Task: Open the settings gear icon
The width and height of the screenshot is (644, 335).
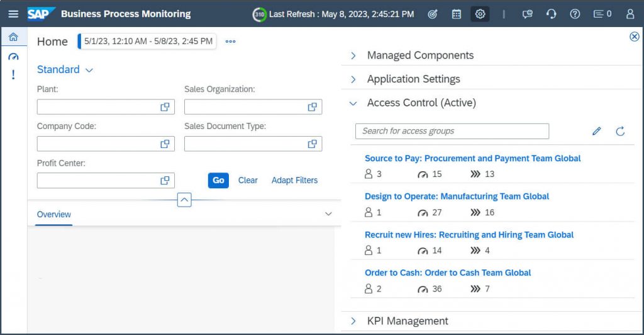Action: coord(480,14)
